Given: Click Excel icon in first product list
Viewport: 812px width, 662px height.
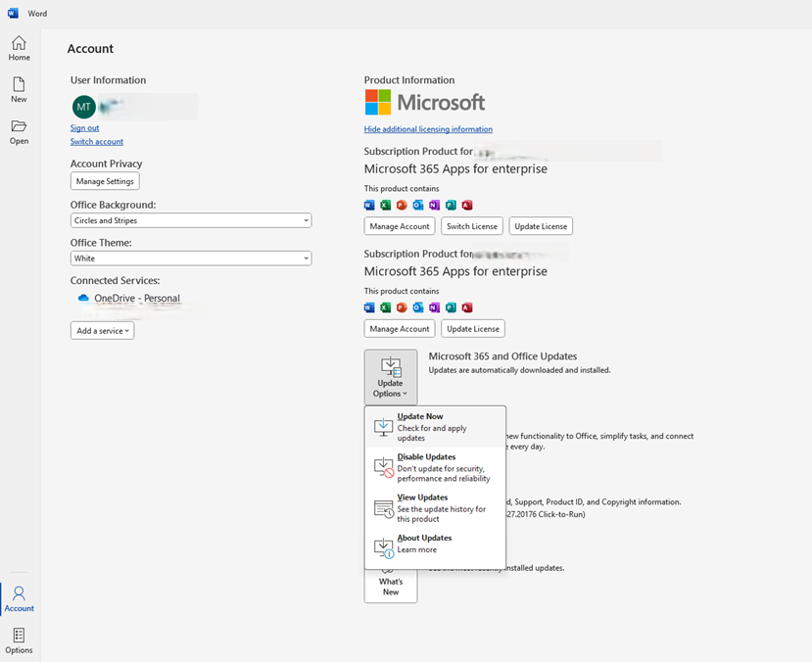Looking at the screenshot, I should click(x=385, y=205).
